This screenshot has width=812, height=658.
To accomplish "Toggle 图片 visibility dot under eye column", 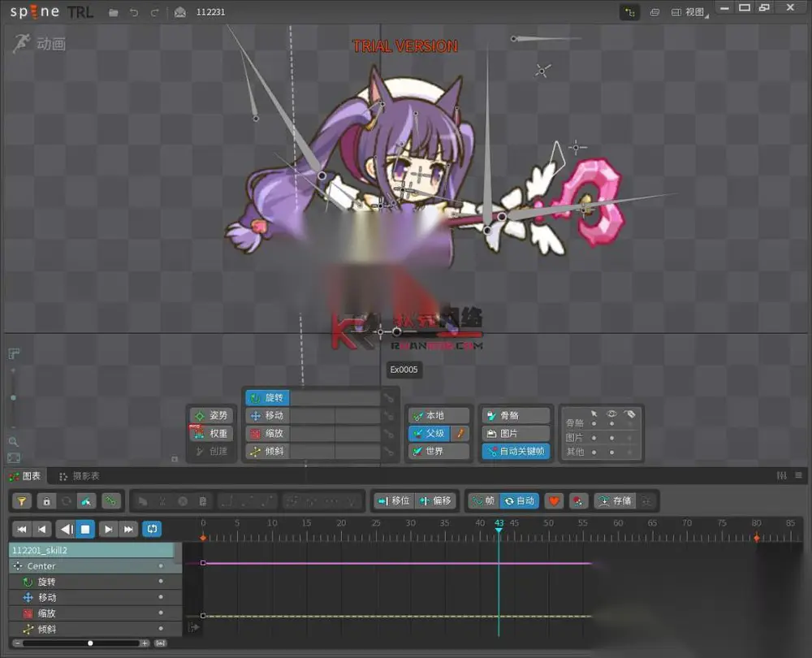I will [611, 438].
